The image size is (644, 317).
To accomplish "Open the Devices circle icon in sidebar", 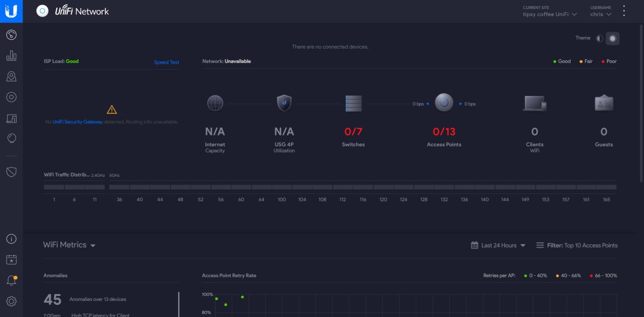I will coord(11,97).
